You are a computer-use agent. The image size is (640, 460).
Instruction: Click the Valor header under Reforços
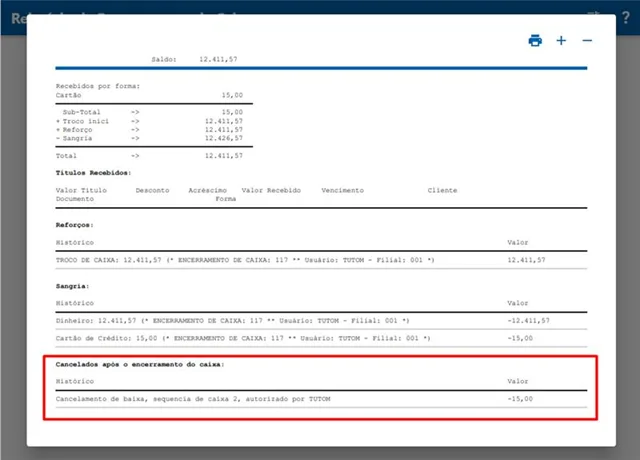pyautogui.click(x=518, y=243)
